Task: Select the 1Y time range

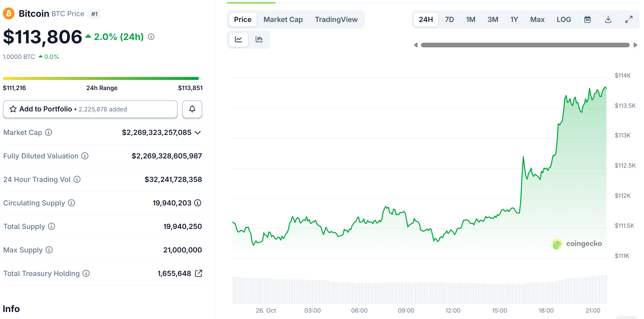Action: pos(514,20)
